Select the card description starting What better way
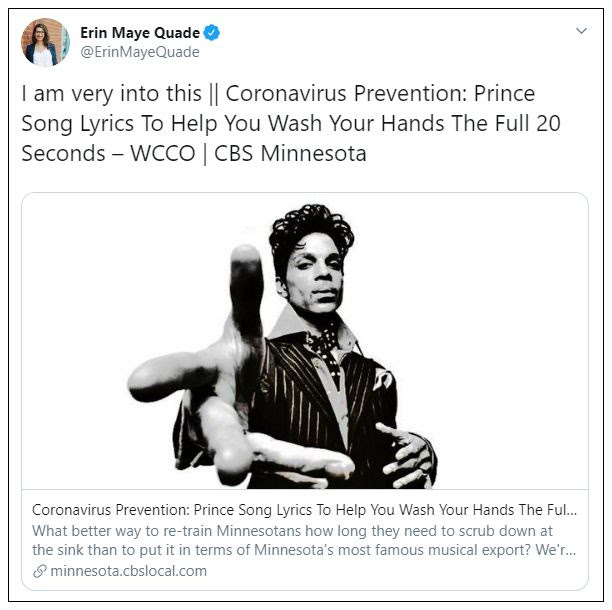 [304, 541]
